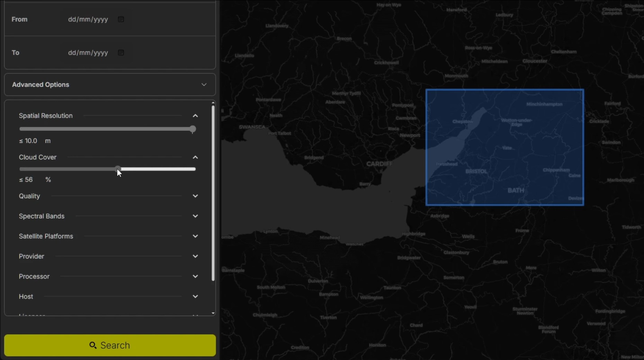
Task: Click the Bridgend label on the map
Action: point(314,158)
